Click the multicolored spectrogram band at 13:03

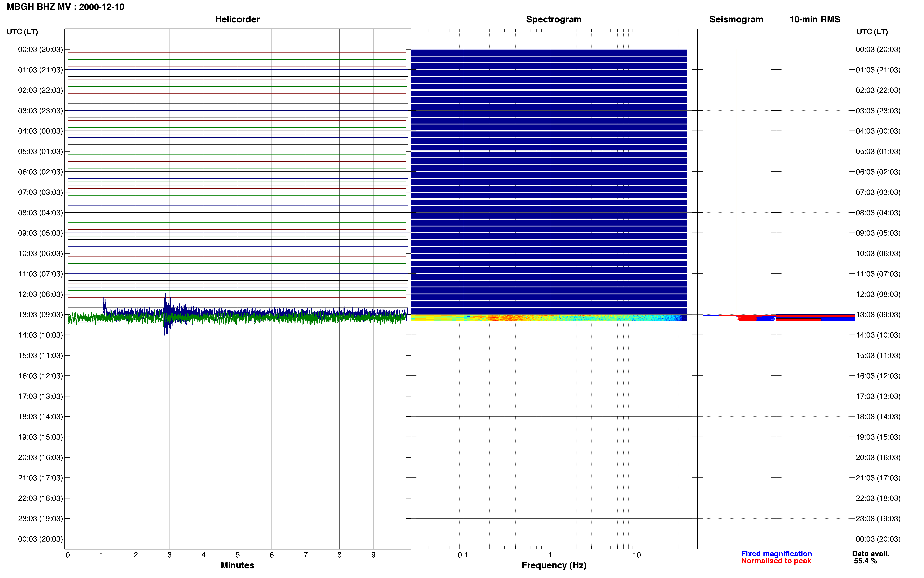pos(549,318)
